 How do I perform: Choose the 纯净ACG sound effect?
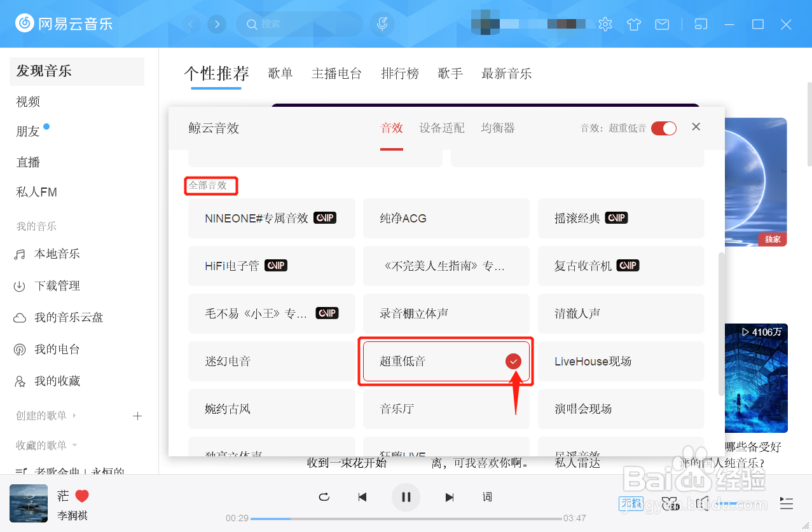tap(446, 218)
